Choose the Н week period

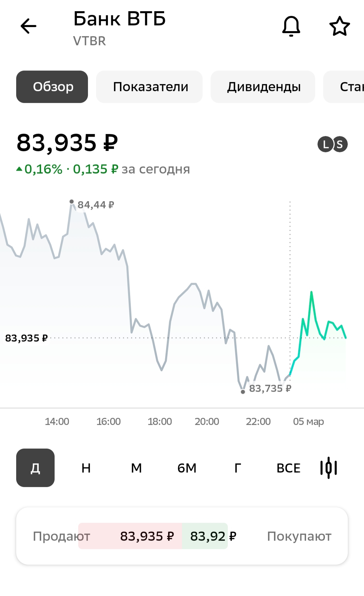[x=86, y=468]
